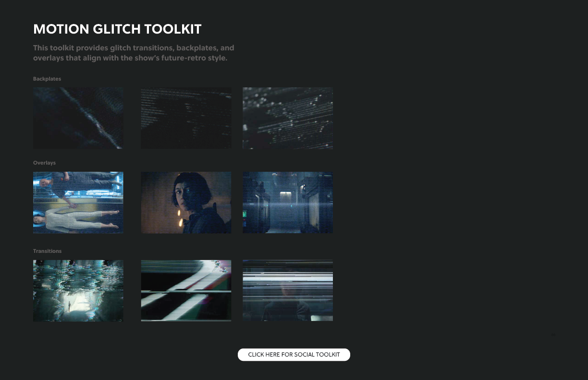Open the Overlays thumbnail of floating bodies
588x380 pixels.
78,202
